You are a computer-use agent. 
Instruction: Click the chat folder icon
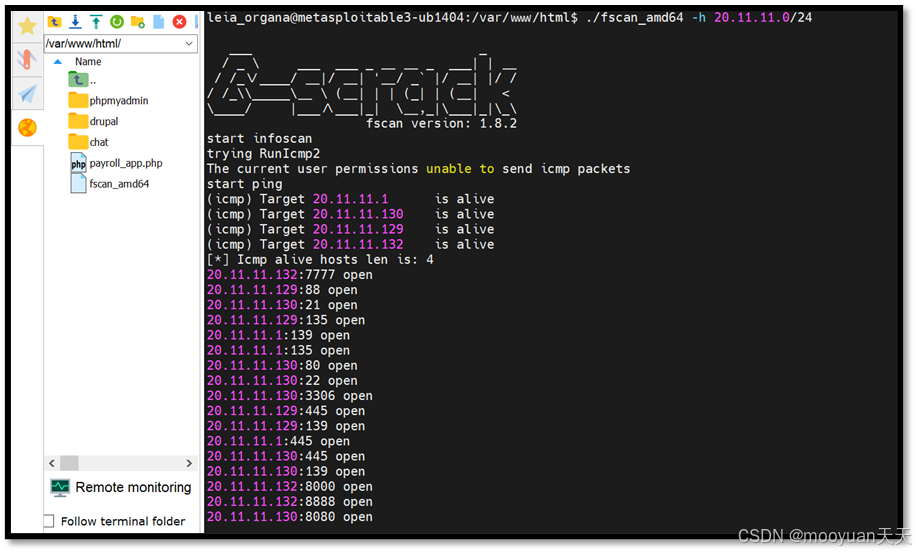click(x=78, y=142)
